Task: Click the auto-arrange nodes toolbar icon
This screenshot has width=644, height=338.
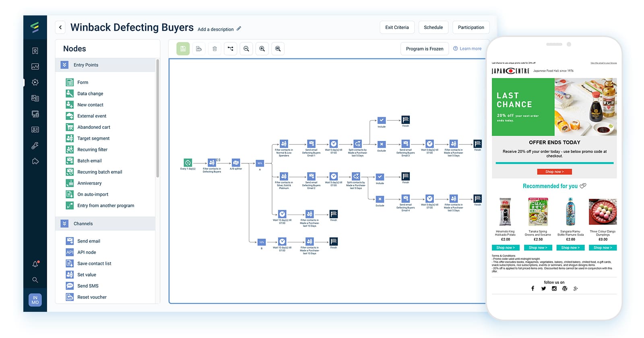Action: (230, 49)
